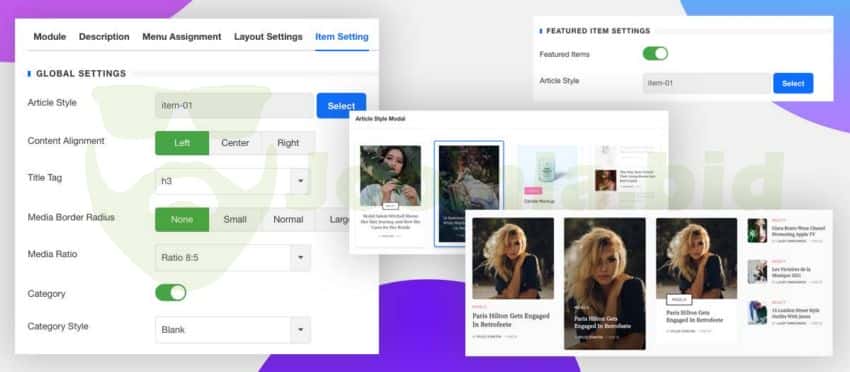The image size is (850, 372).
Task: Choose Normal Media Border Radius
Action: tap(288, 220)
